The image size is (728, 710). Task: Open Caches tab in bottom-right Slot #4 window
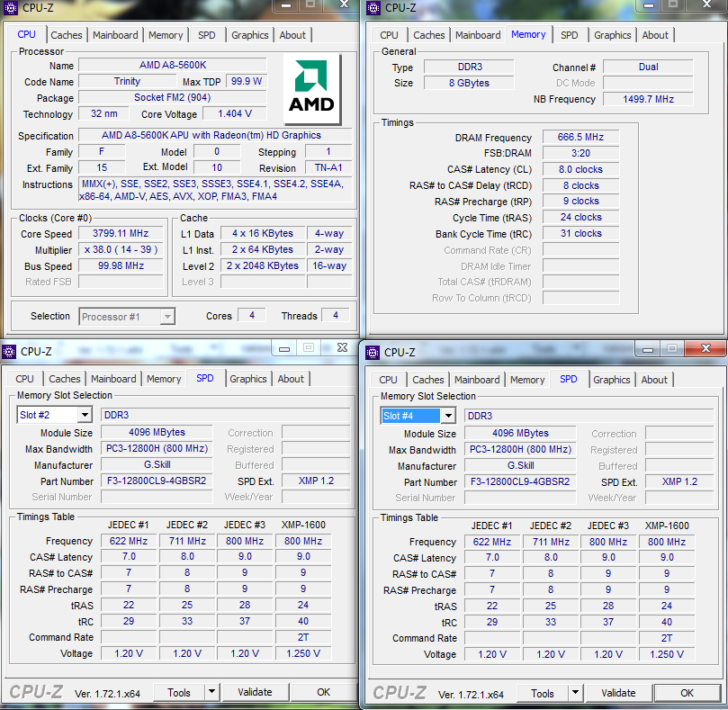[428, 380]
